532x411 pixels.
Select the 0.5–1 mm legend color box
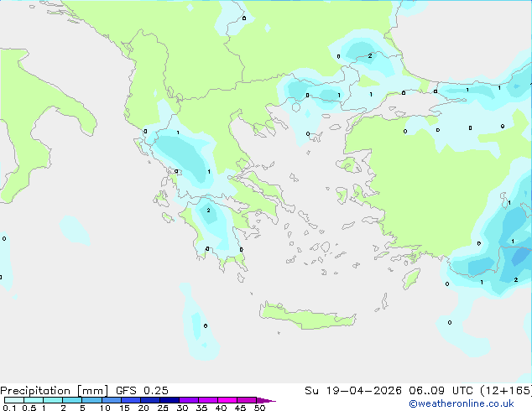tap(34, 400)
